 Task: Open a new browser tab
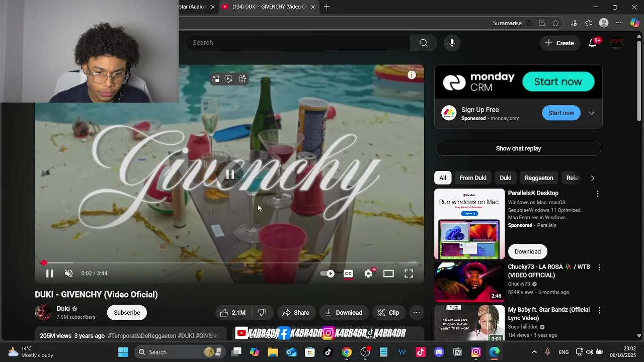(x=327, y=7)
